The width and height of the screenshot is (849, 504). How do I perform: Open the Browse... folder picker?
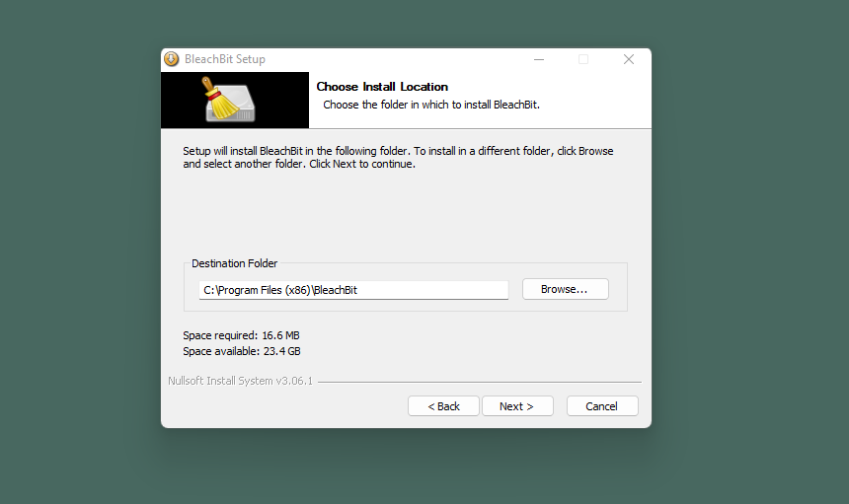pyautogui.click(x=565, y=289)
